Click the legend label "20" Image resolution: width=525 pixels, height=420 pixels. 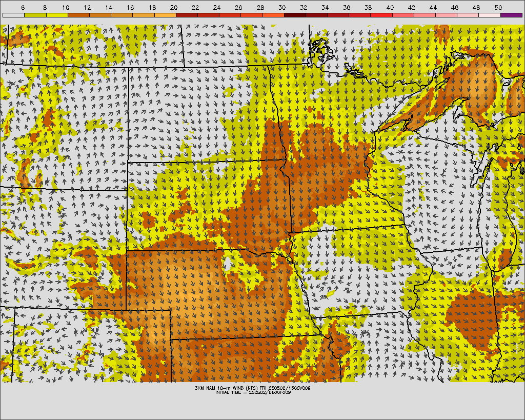click(174, 7)
